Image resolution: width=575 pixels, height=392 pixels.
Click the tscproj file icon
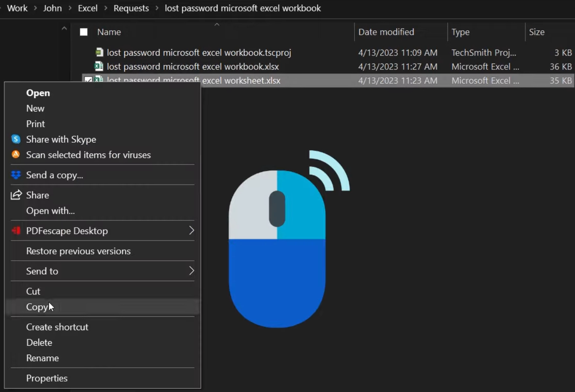(99, 52)
